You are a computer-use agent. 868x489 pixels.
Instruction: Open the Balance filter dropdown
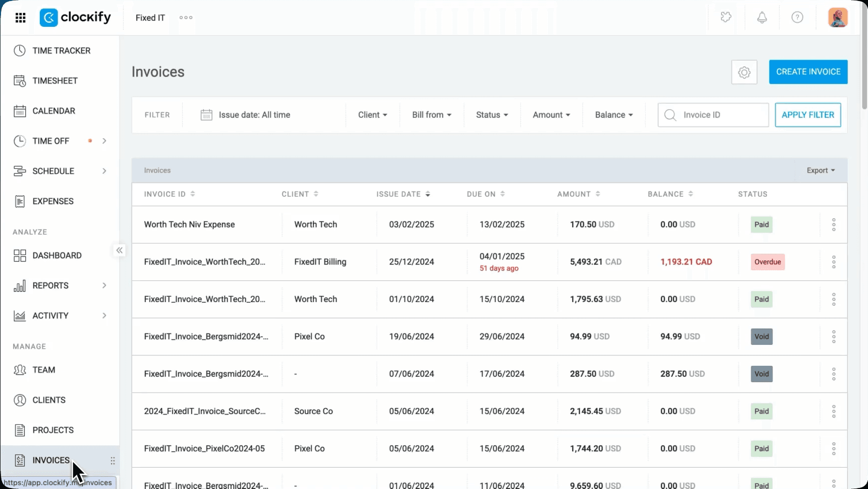[614, 115]
